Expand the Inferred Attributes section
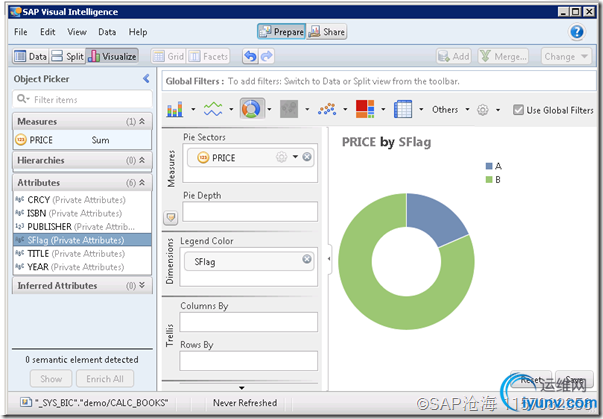603x419 pixels. coord(142,285)
